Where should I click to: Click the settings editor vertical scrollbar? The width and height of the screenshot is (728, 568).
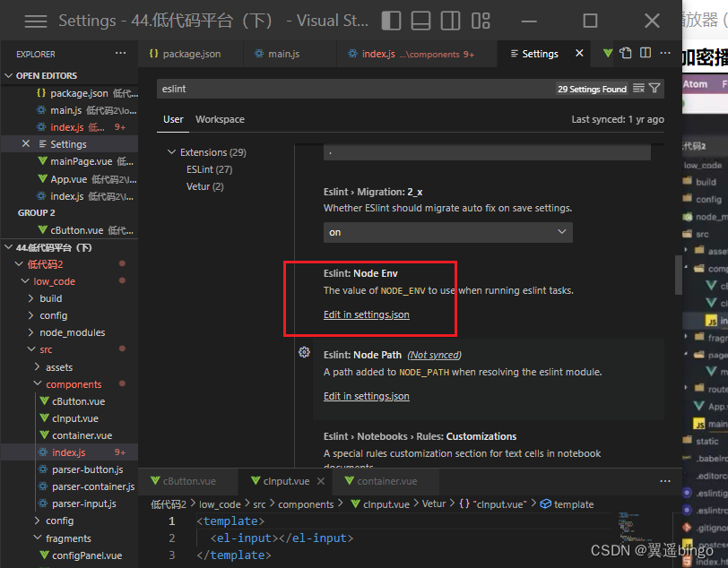tap(679, 275)
